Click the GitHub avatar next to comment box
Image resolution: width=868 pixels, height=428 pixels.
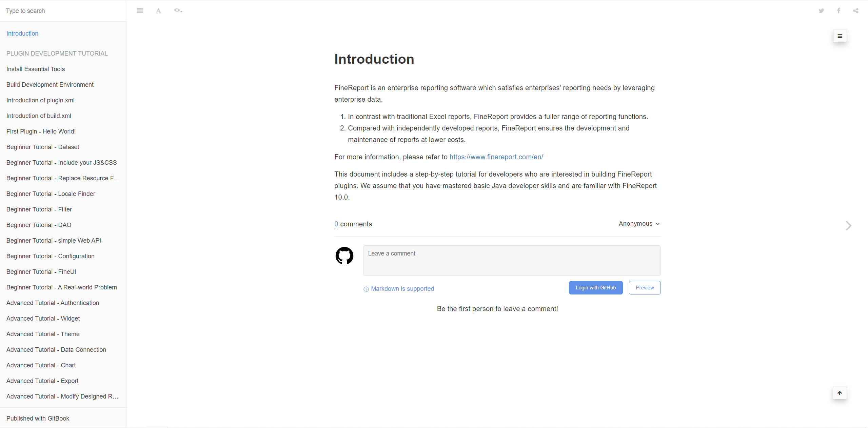pyautogui.click(x=344, y=256)
